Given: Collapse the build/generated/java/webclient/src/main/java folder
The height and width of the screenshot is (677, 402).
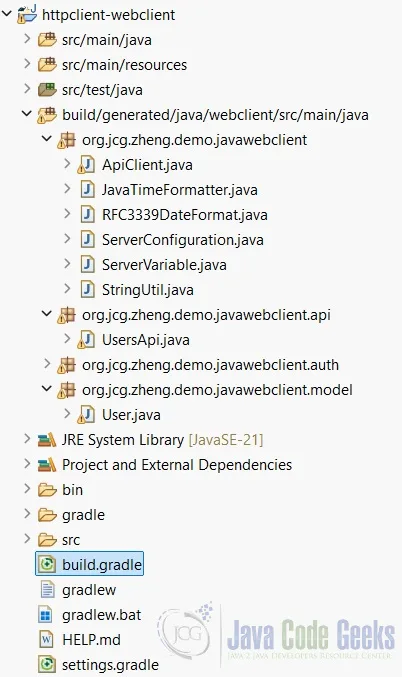Looking at the screenshot, I should (27, 114).
